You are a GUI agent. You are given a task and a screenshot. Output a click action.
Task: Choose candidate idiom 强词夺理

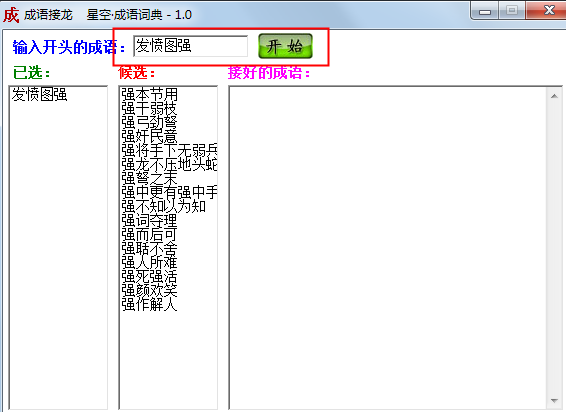coord(149,221)
